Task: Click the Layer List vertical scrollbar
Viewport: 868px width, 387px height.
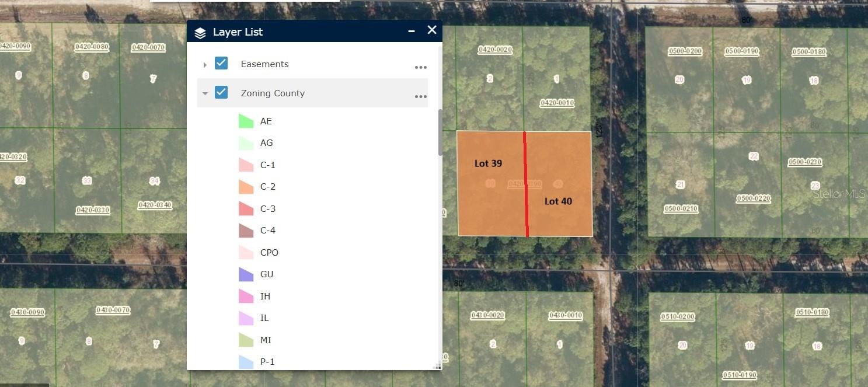Action: (x=440, y=133)
